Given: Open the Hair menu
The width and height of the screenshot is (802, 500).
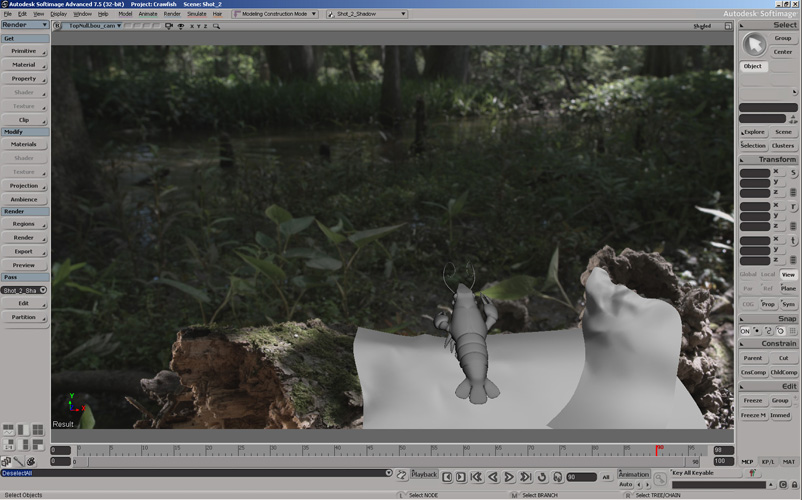Looking at the screenshot, I should click(x=217, y=14).
